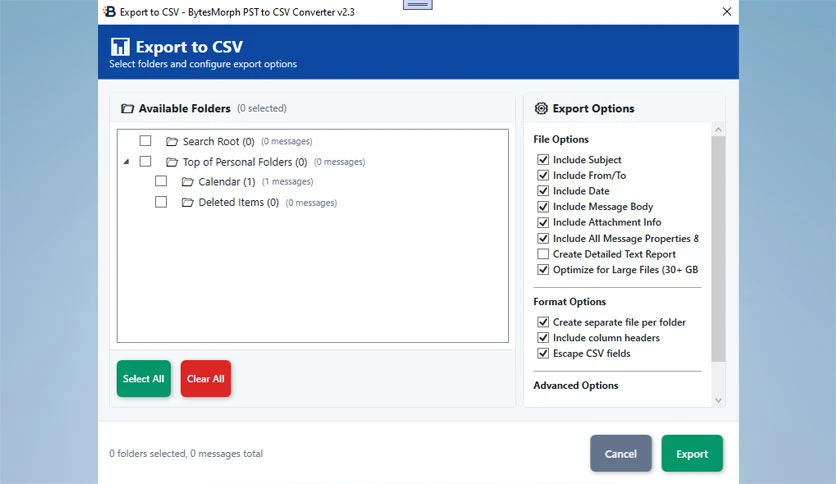836x484 pixels.
Task: Click the Top of Personal Folders folder icon
Action: click(172, 162)
